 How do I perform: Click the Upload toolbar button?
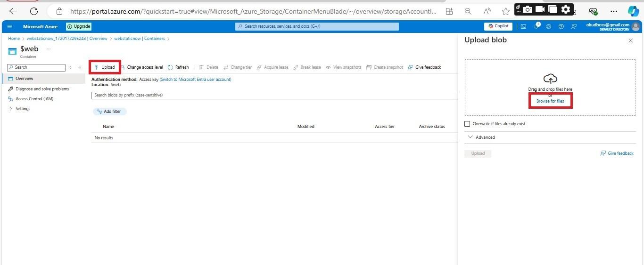[105, 67]
